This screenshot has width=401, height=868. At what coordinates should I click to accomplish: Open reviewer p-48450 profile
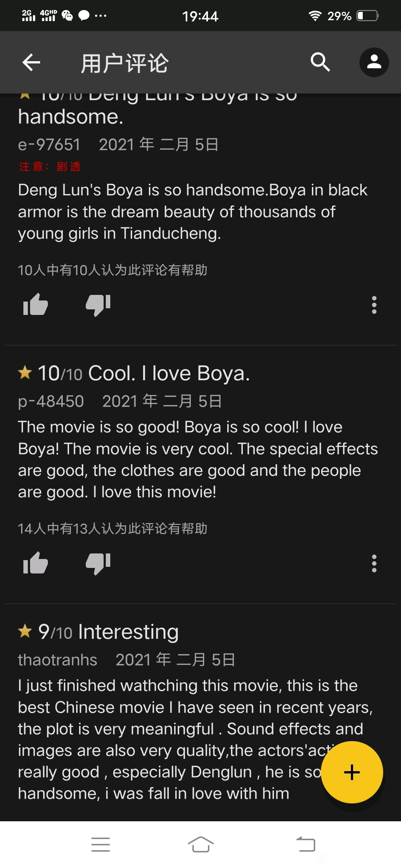pyautogui.click(x=51, y=401)
